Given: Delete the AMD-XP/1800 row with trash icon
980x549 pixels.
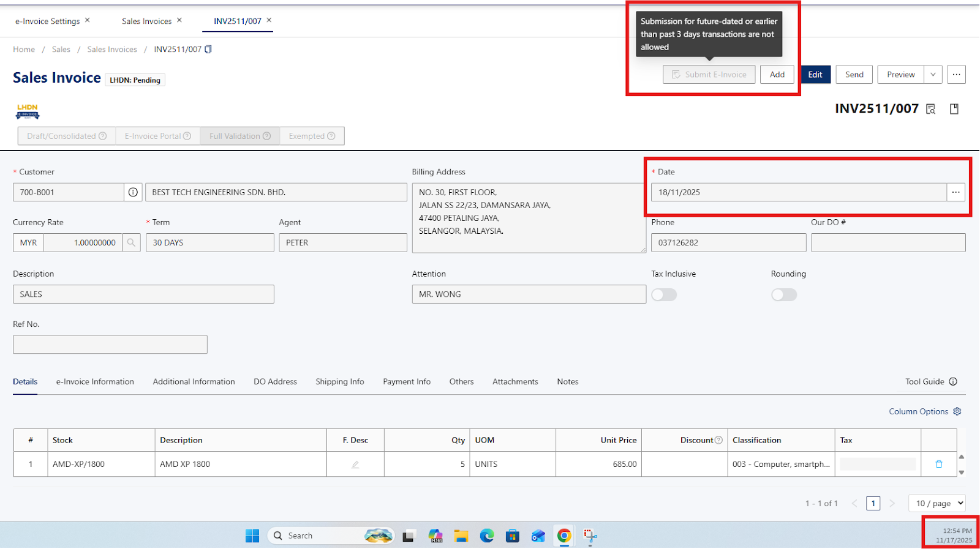Looking at the screenshot, I should (x=939, y=465).
